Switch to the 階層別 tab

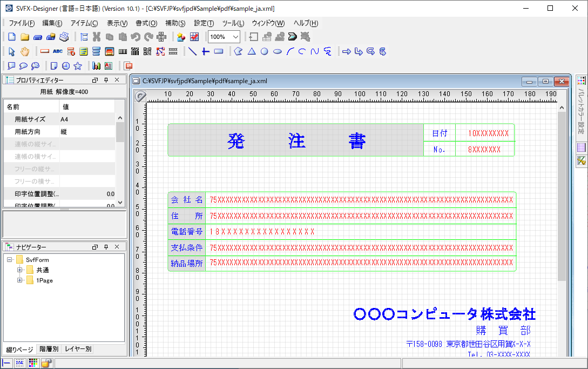[49, 349]
